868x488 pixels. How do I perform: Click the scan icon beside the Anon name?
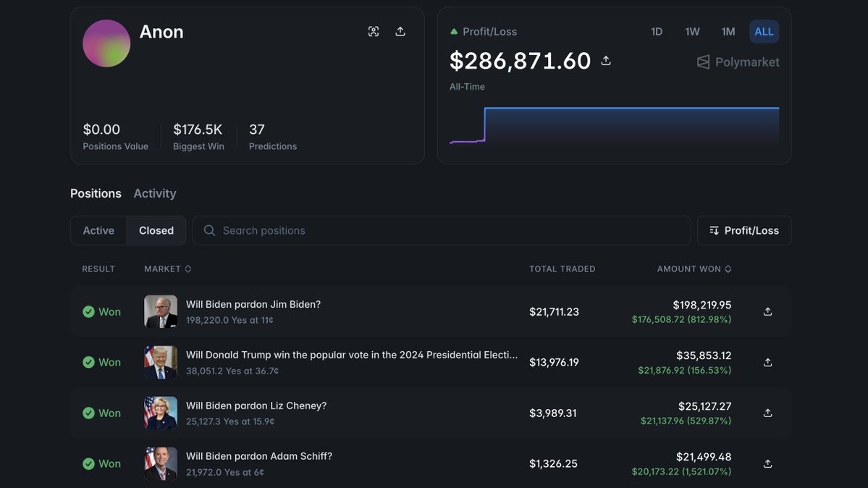coord(374,31)
